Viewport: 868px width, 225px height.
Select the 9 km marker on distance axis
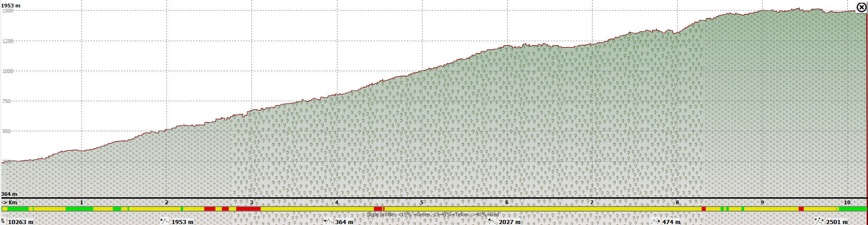762,202
